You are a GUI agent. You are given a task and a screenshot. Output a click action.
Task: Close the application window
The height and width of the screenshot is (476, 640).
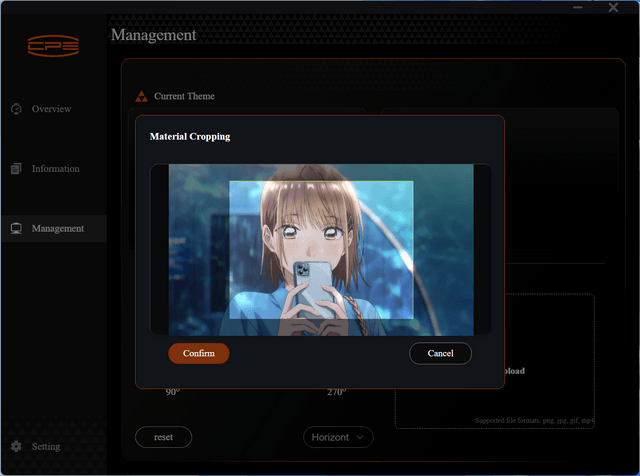pyautogui.click(x=613, y=7)
